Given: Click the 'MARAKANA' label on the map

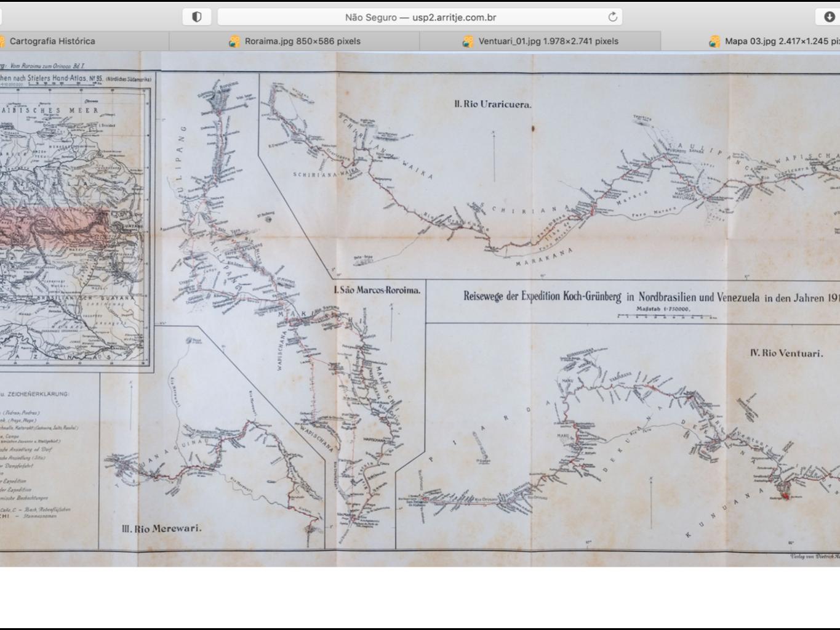Looking at the screenshot, I should (544, 257).
